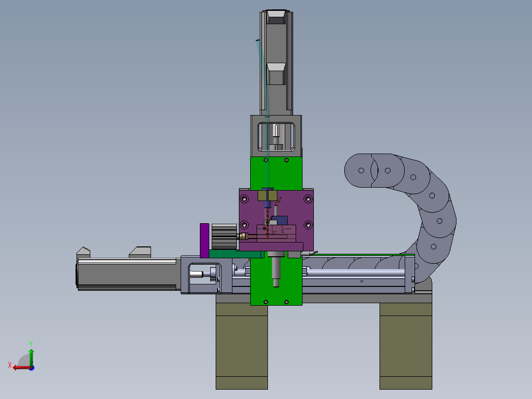Click the top-left screw on the purple plate

click(x=244, y=199)
